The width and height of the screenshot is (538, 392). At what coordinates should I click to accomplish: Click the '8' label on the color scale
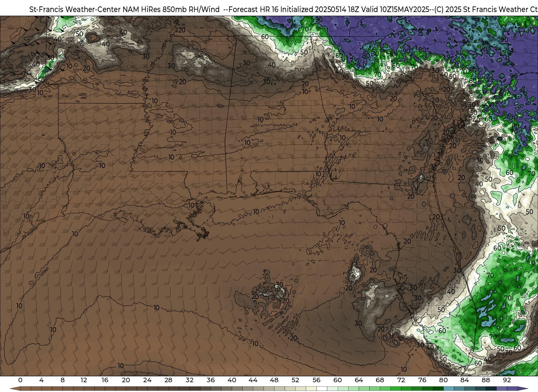62,380
